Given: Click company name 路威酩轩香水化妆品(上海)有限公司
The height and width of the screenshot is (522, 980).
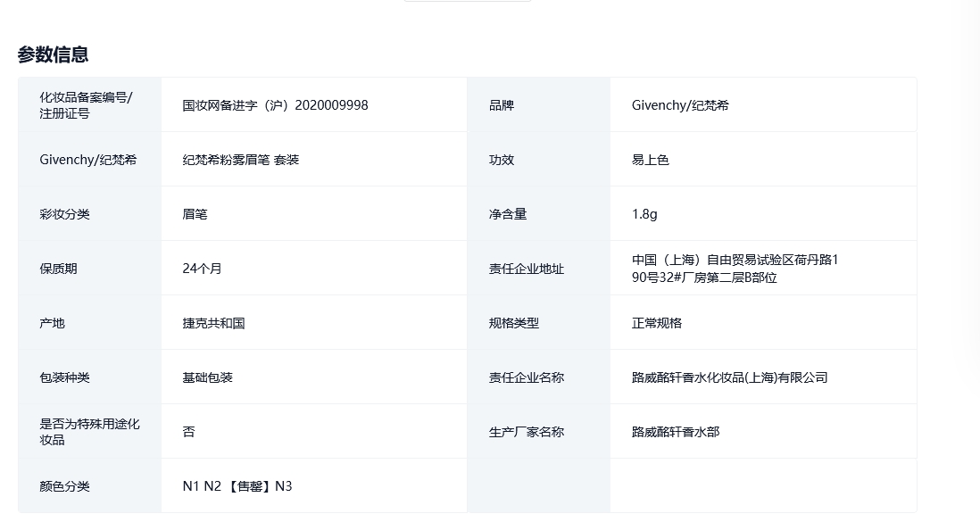Looking at the screenshot, I should 729,377.
